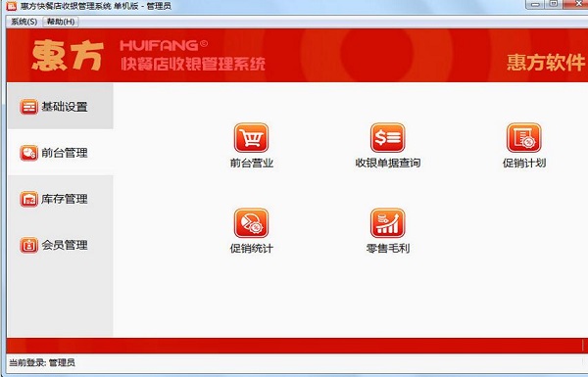The image size is (588, 377).
Task: Select the 基础设置 label in sidebar
Action: click(x=64, y=107)
